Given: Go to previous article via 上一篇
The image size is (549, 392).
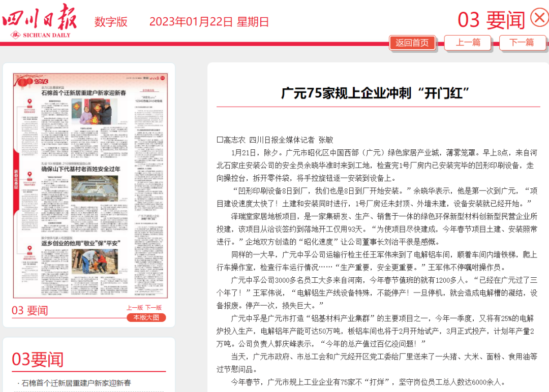Looking at the screenshot, I should pos(468,43).
